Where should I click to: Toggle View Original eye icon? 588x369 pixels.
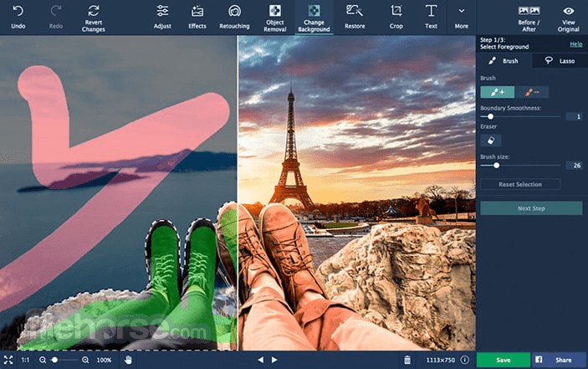(x=568, y=18)
